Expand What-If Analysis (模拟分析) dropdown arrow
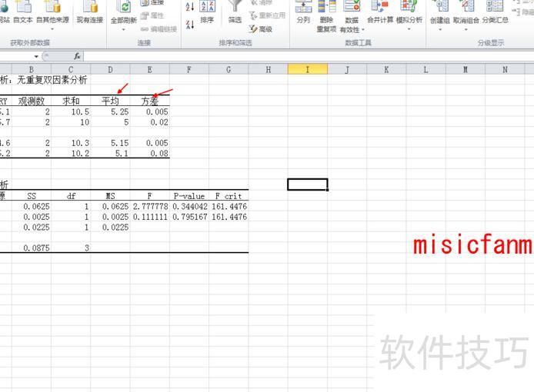 409,30
